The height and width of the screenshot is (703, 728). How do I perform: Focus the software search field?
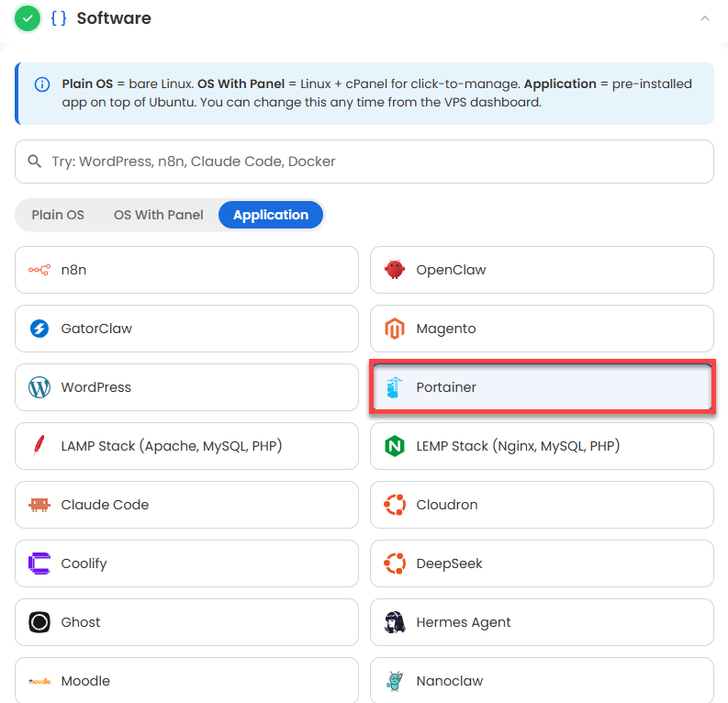(x=364, y=162)
